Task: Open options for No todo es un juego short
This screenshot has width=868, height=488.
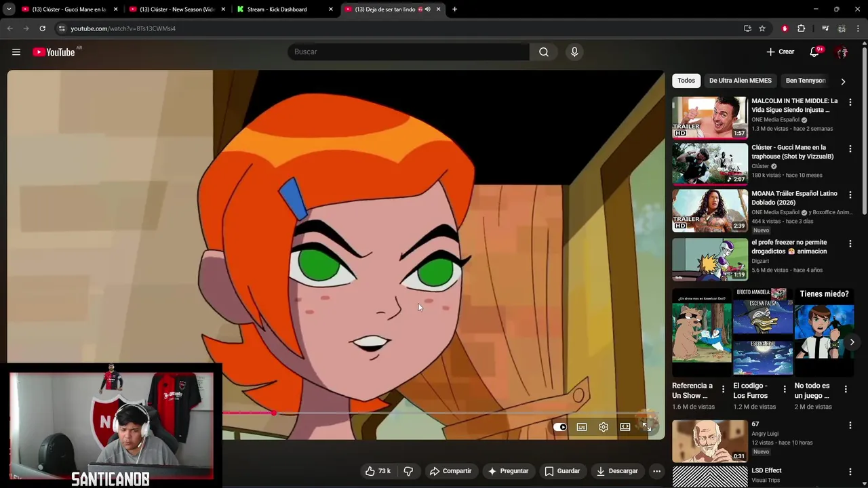Action: tap(846, 389)
